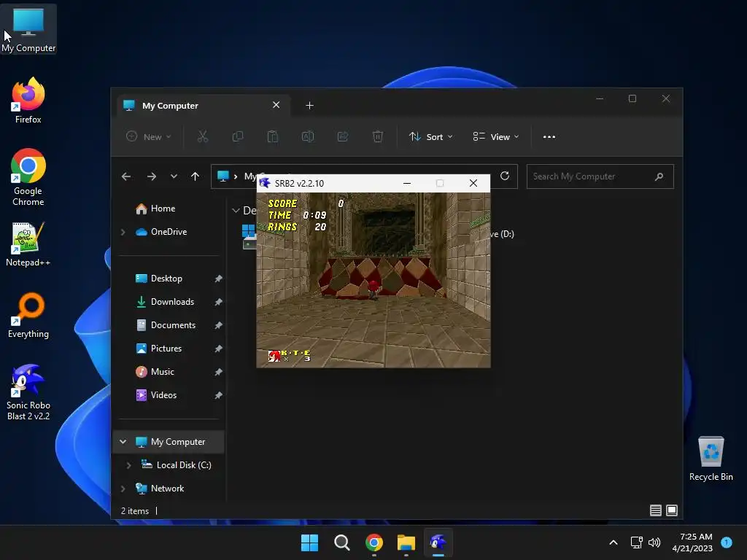Open Sonic Robo Blast 2 desktop shortcut
The image size is (747, 560).
click(x=28, y=392)
